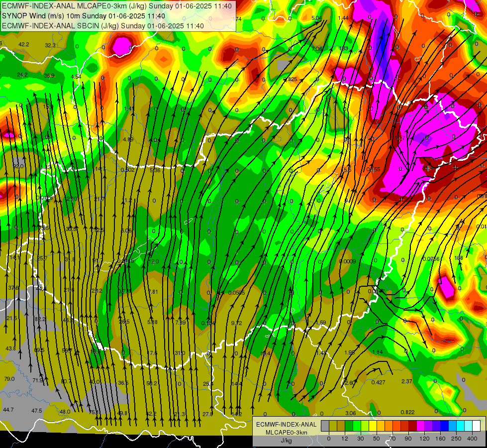Click the station value 36.9
The image size is (487, 448).
[x=49, y=76]
